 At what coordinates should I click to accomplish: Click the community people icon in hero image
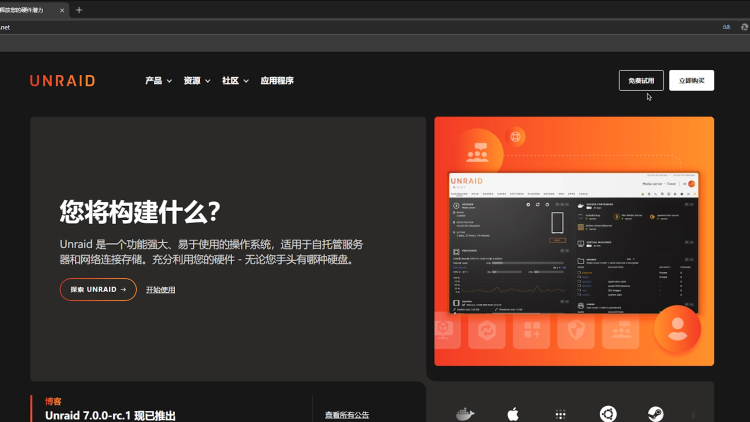[x=477, y=153]
